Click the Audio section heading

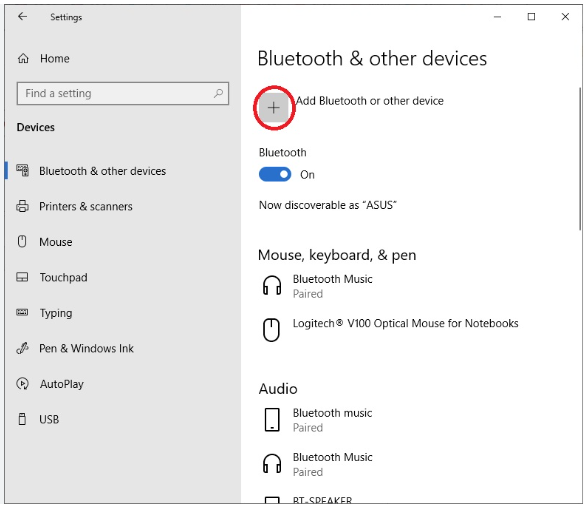pyautogui.click(x=278, y=389)
